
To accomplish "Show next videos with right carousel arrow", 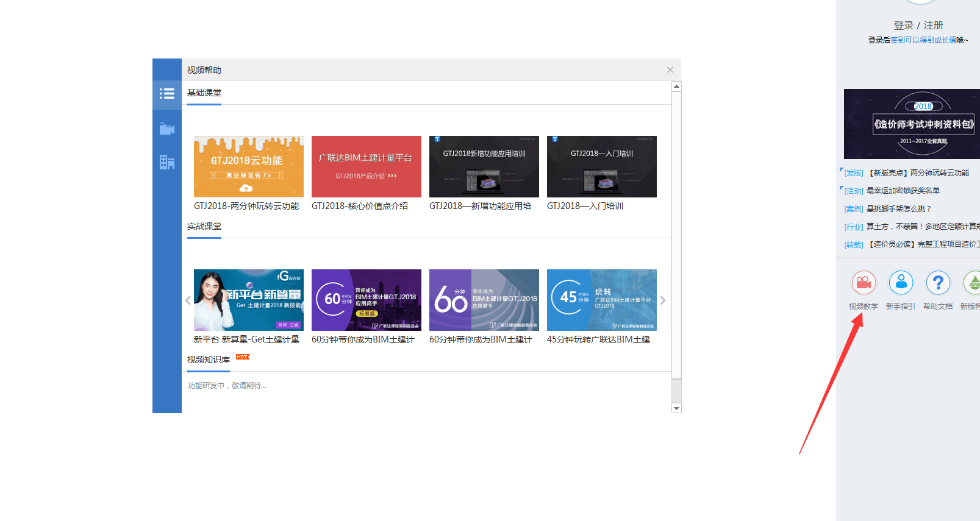I will tap(663, 300).
